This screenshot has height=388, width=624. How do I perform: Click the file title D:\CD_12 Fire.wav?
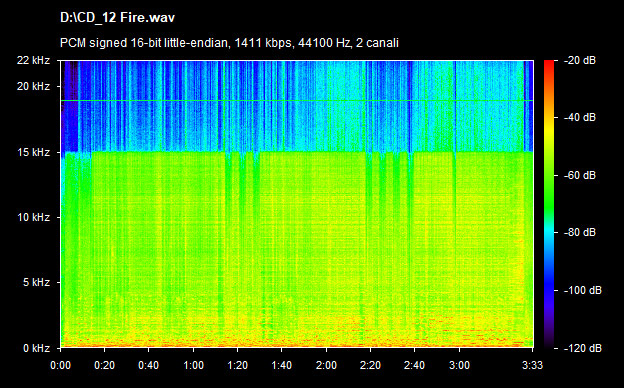(117, 18)
